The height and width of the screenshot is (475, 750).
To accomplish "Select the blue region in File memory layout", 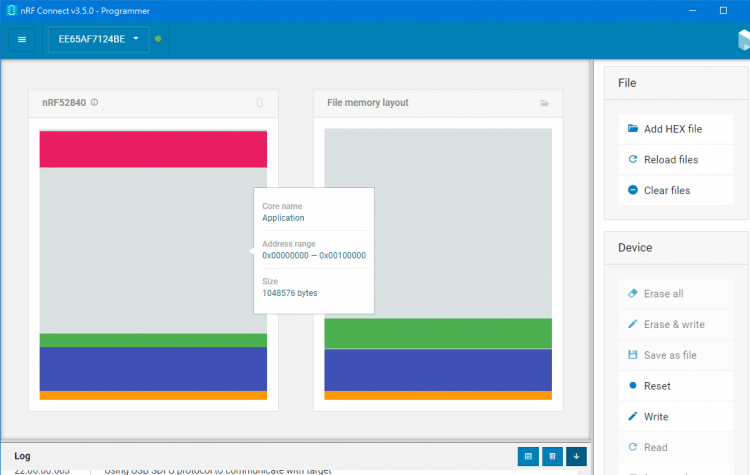I will pos(438,370).
